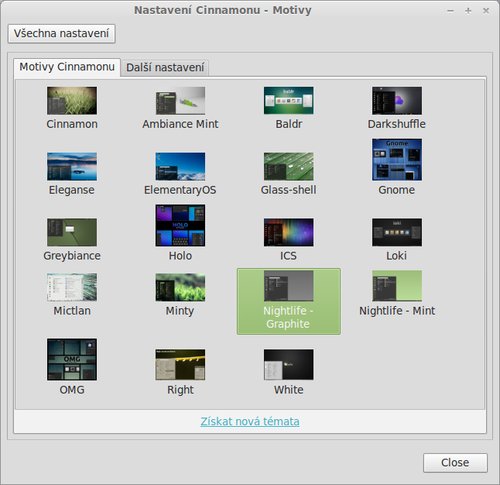Select the Nightlife - Mint theme thumbnail
The image size is (500, 485).
(397, 286)
